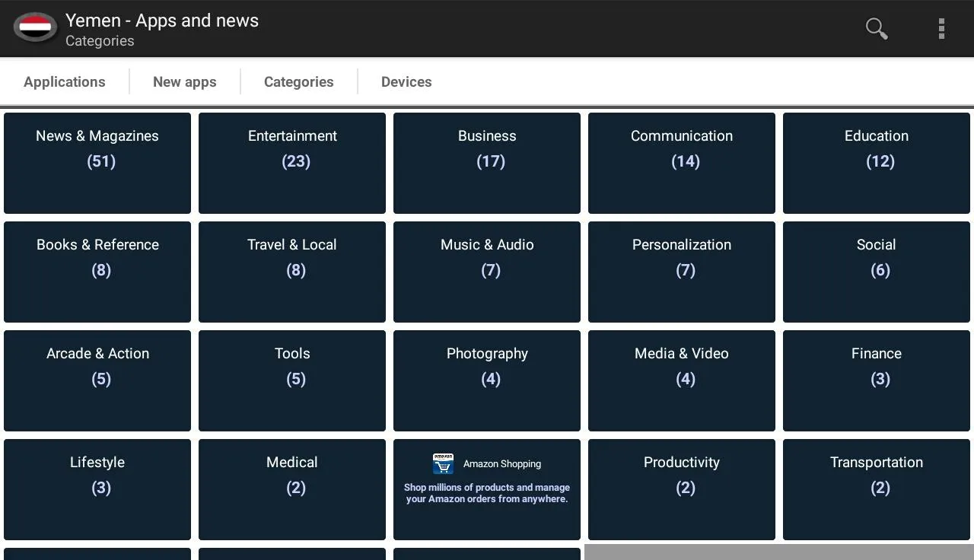Open Media & Video category
Image resolution: width=974 pixels, height=560 pixels.
click(x=682, y=380)
